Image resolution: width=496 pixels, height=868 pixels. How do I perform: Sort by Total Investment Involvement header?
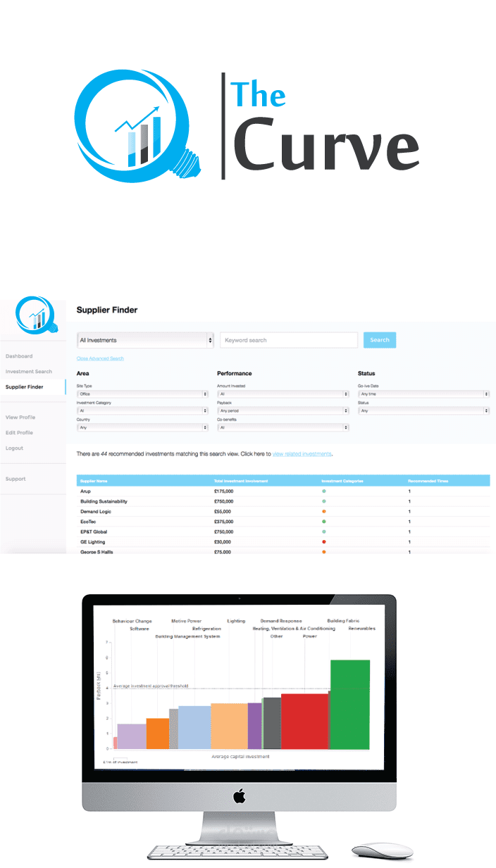(241, 481)
